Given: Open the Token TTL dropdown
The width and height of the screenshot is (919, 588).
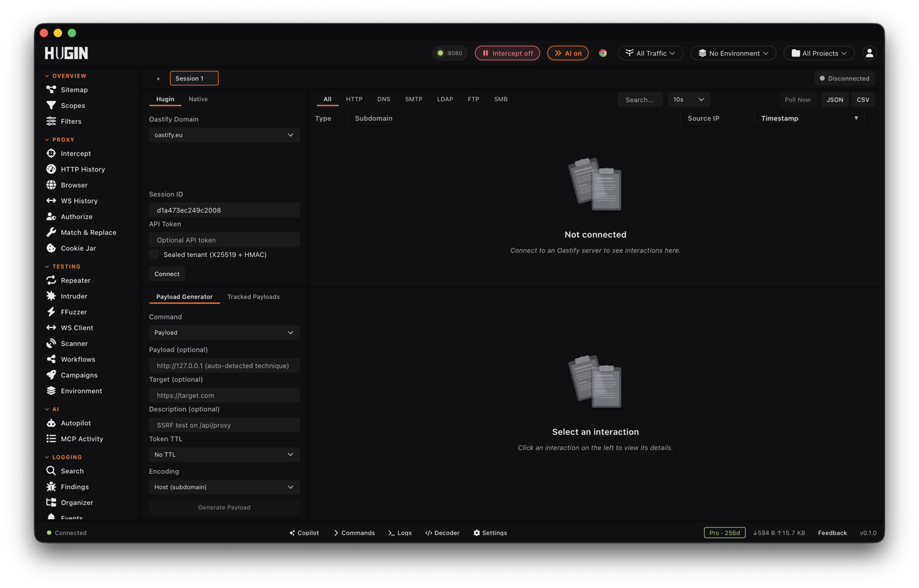Looking at the screenshot, I should click(x=224, y=455).
